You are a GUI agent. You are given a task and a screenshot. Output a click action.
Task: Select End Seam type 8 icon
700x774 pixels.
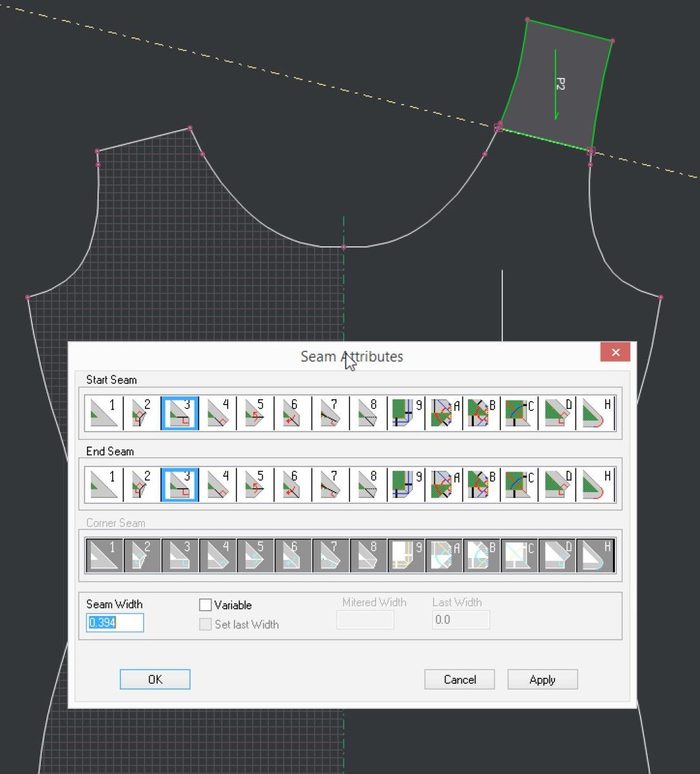[368, 485]
